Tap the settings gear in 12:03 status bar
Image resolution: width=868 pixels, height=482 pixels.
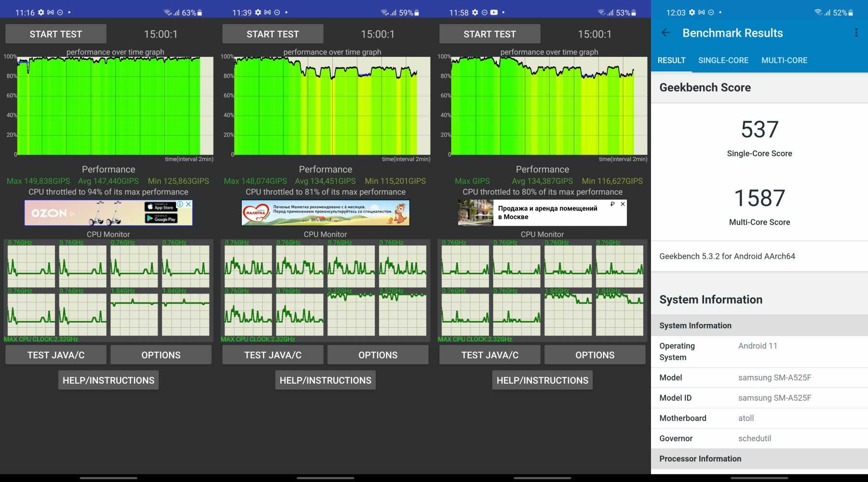click(x=692, y=13)
